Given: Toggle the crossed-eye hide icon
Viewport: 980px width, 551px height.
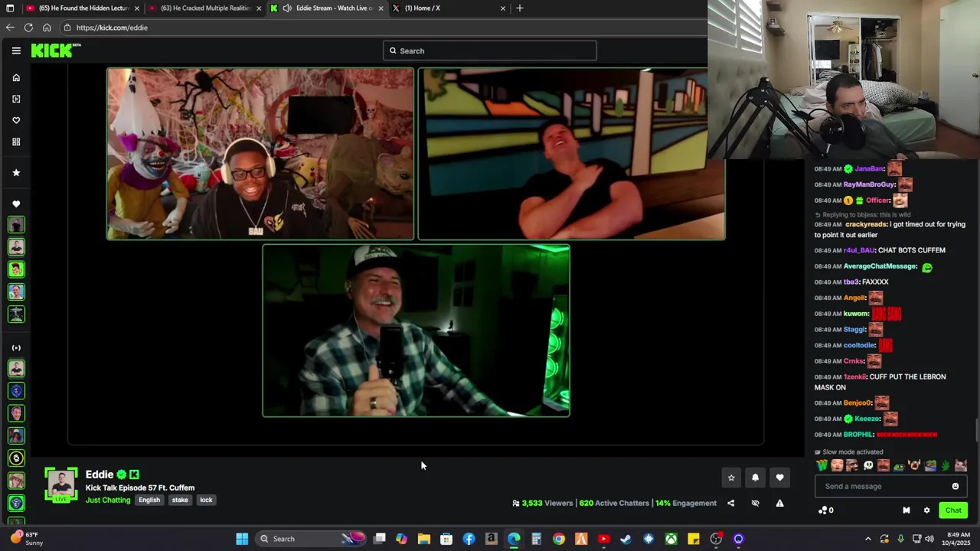Looking at the screenshot, I should pyautogui.click(x=755, y=503).
